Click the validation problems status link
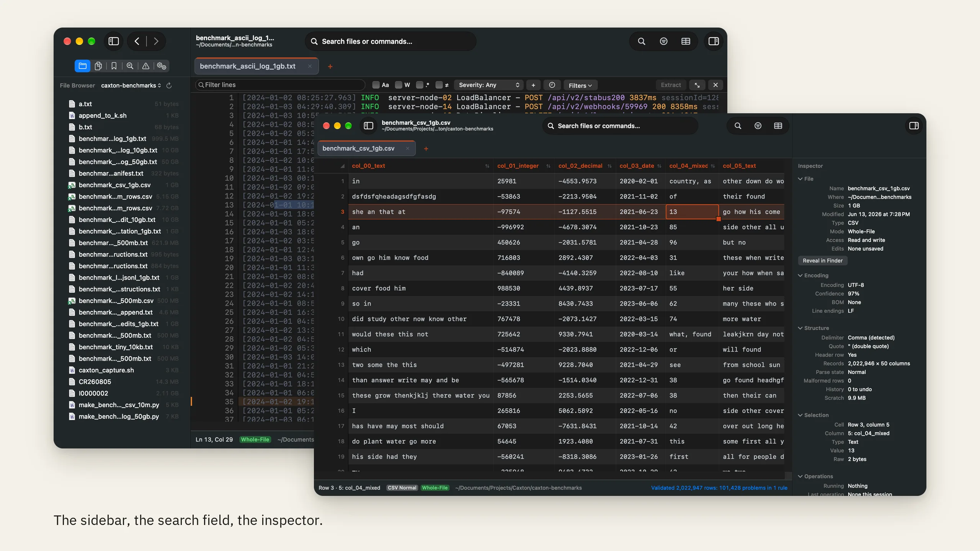 click(x=719, y=488)
